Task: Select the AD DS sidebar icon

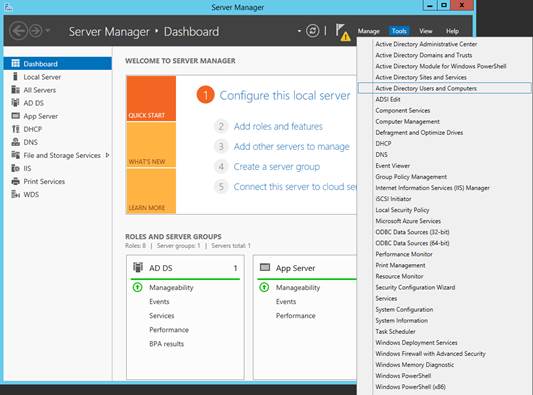Action: click(x=15, y=103)
